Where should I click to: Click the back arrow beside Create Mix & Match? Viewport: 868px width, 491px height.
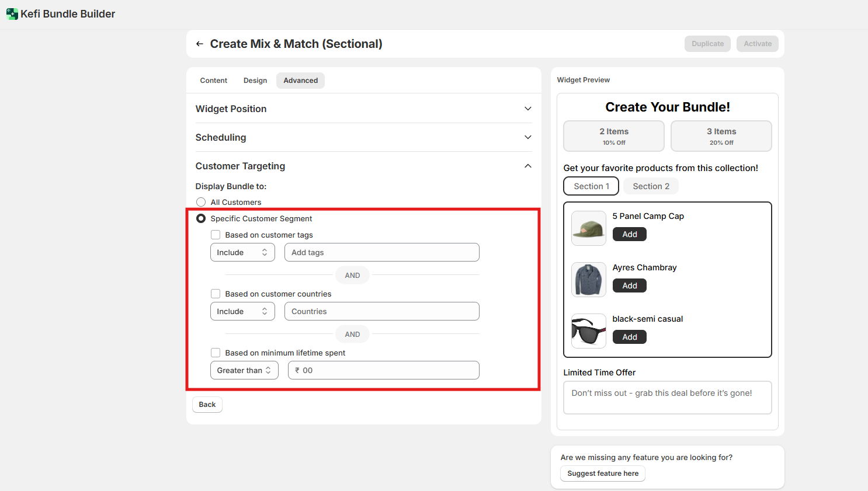(x=200, y=44)
